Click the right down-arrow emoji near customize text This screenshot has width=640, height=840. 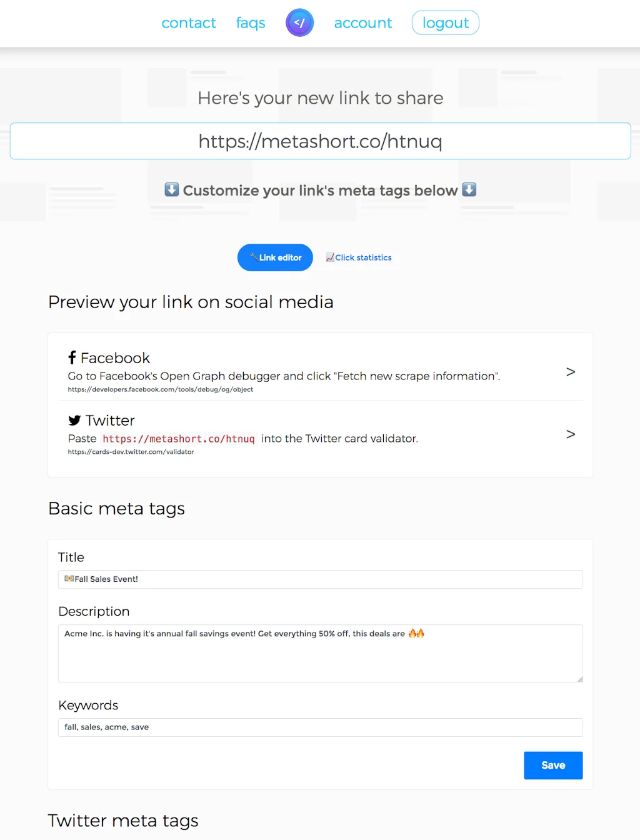coord(469,189)
